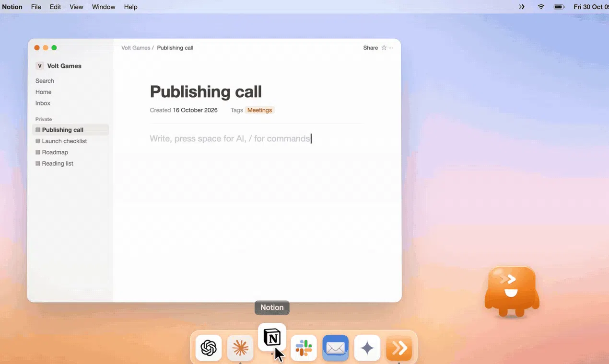Screen dimensions: 609x364
Task: Open the page's three-dot more menu
Action: [391, 48]
